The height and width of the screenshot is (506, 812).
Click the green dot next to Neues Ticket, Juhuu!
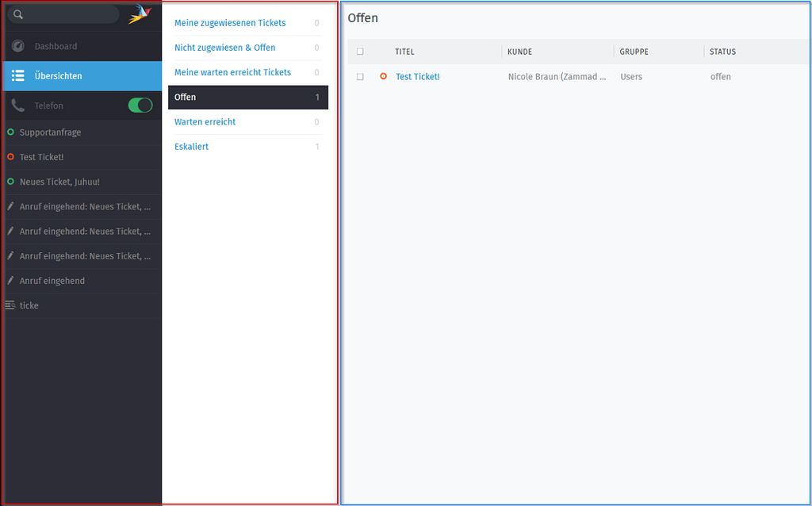click(9, 182)
